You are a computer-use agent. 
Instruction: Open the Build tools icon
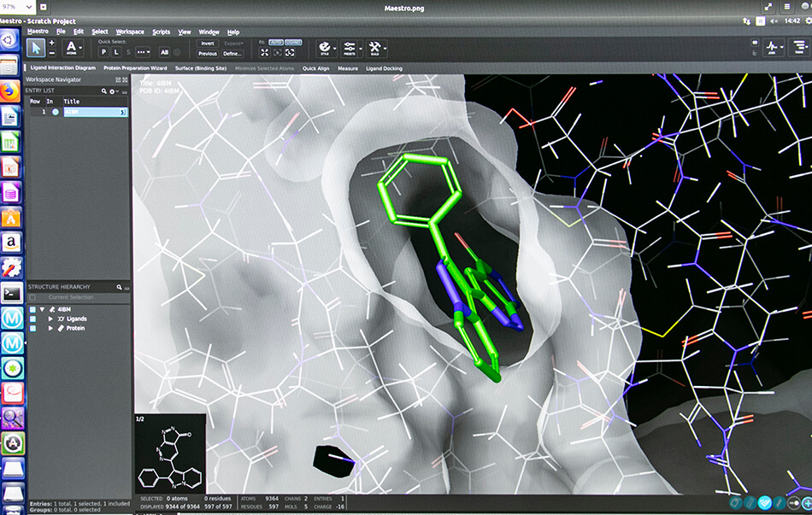tap(374, 48)
